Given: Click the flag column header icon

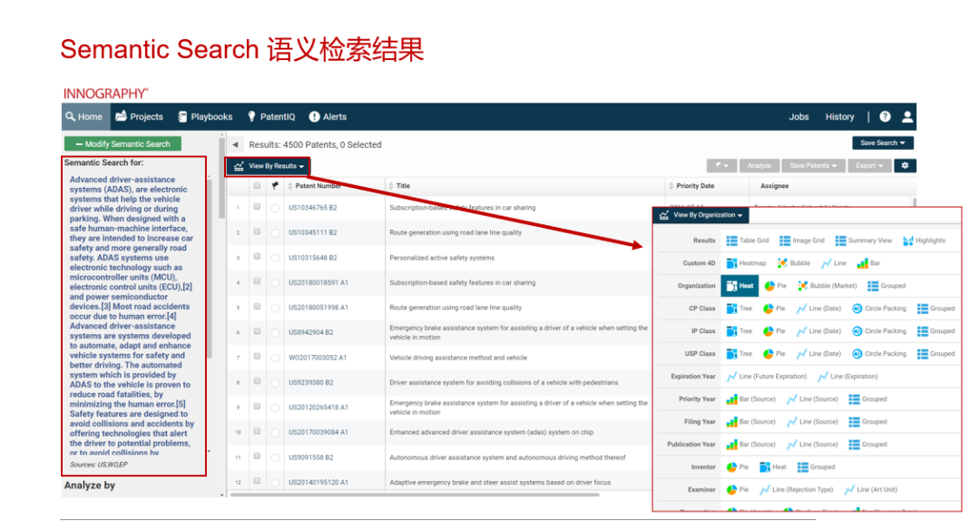Looking at the screenshot, I should pyautogui.click(x=275, y=186).
